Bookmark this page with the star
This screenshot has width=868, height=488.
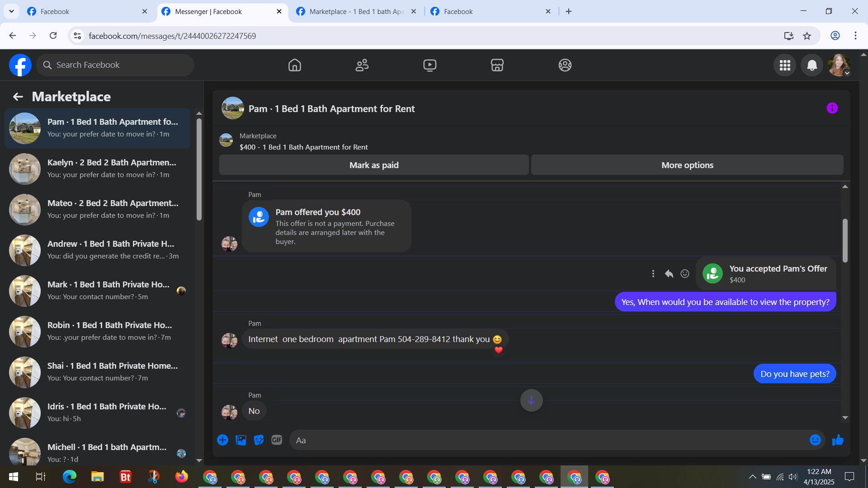tap(807, 36)
